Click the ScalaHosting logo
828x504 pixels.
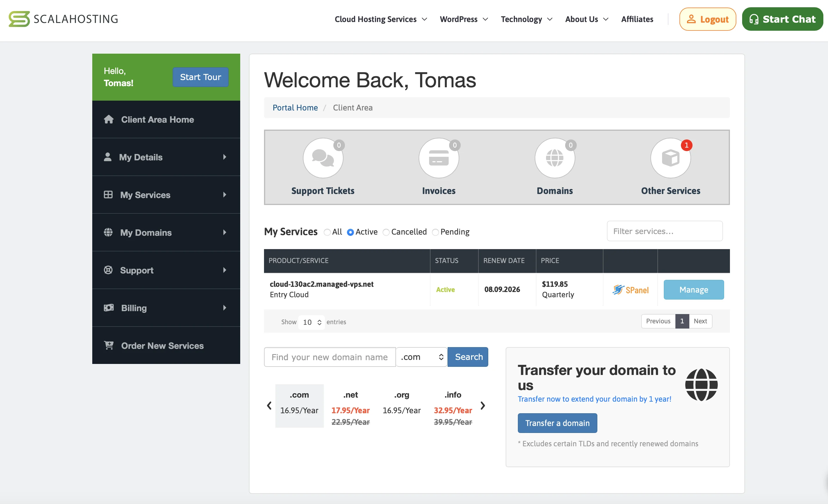(x=64, y=19)
